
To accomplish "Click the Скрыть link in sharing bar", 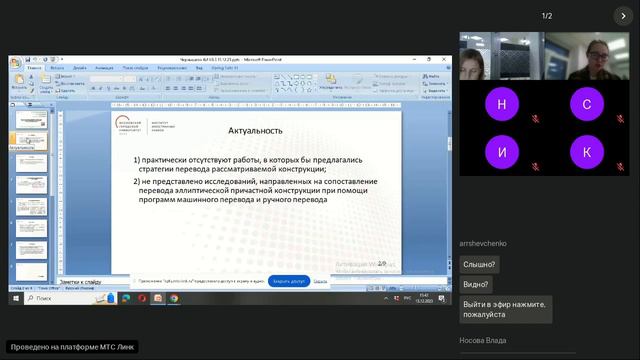I will point(320,281).
